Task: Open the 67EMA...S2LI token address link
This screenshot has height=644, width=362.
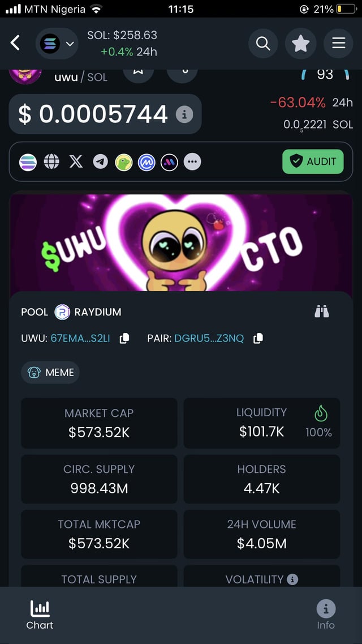Action: [80, 338]
